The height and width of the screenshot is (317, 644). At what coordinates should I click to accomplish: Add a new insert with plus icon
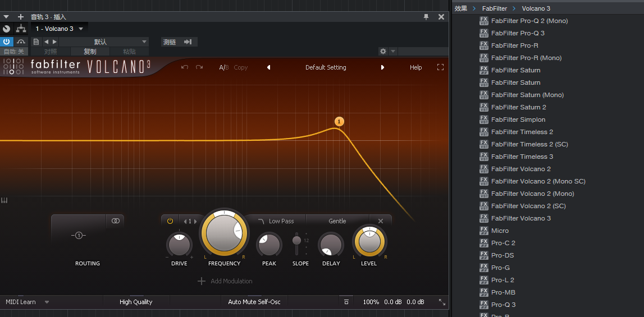[21, 17]
